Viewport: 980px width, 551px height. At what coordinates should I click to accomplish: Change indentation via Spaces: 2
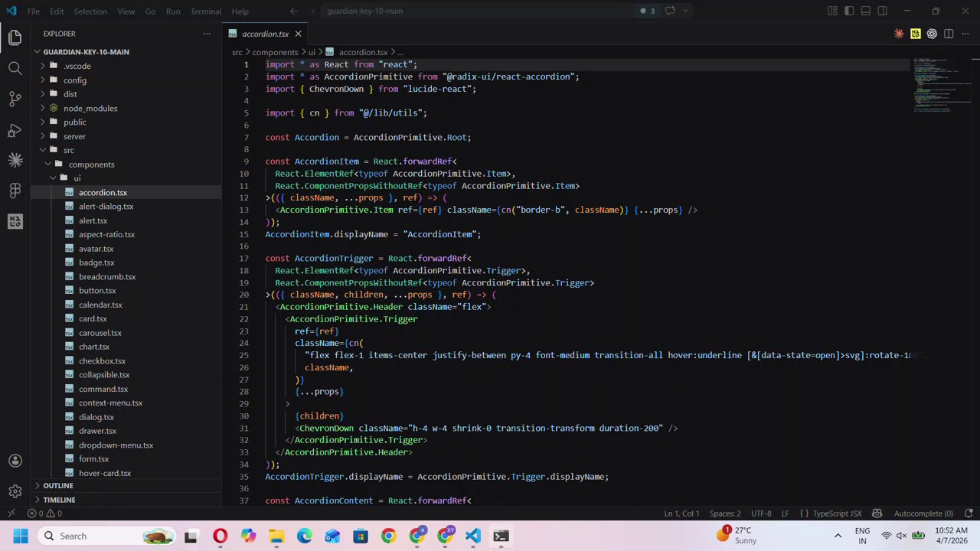pos(725,514)
